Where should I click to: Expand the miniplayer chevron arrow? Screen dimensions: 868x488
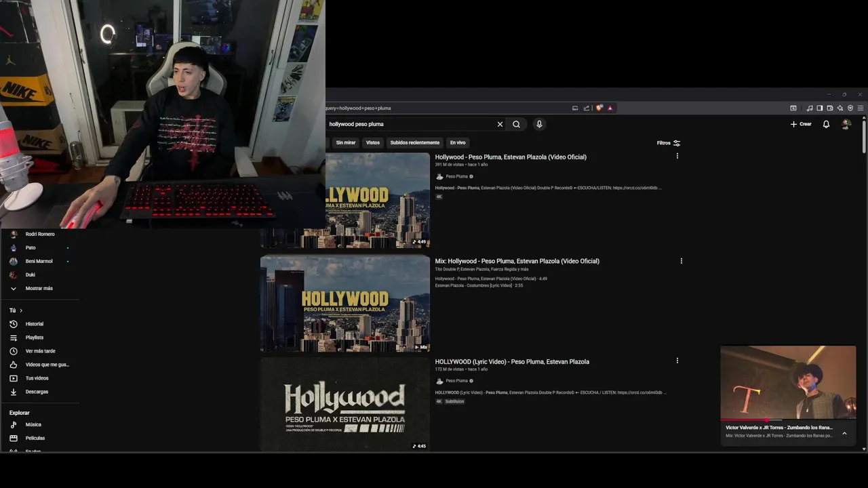pos(844,433)
